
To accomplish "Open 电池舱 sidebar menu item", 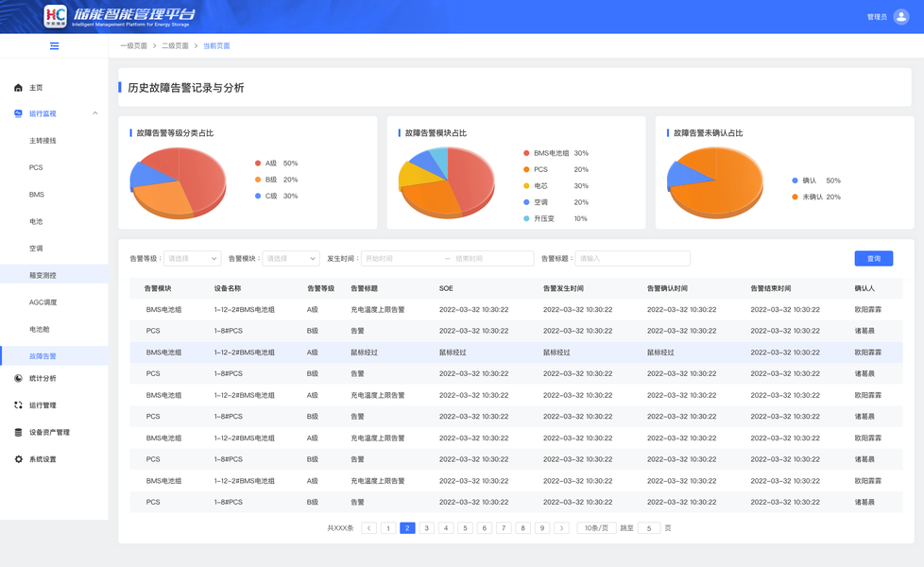I will [40, 330].
